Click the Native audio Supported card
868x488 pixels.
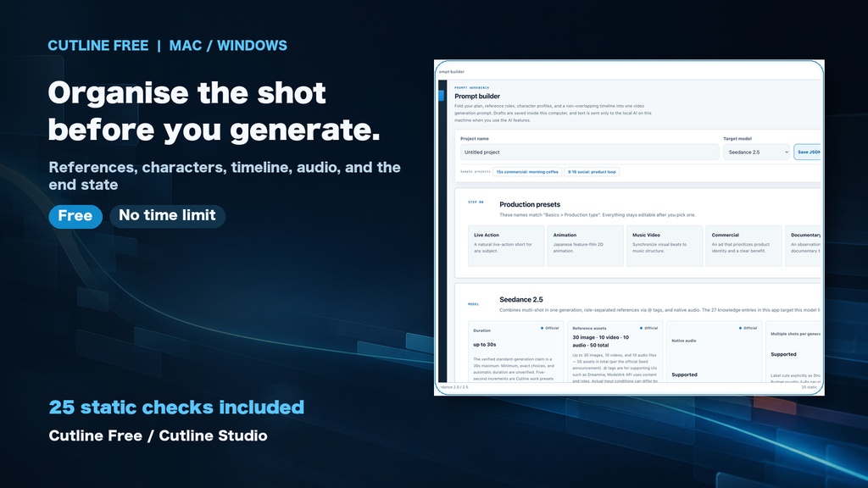click(x=714, y=352)
